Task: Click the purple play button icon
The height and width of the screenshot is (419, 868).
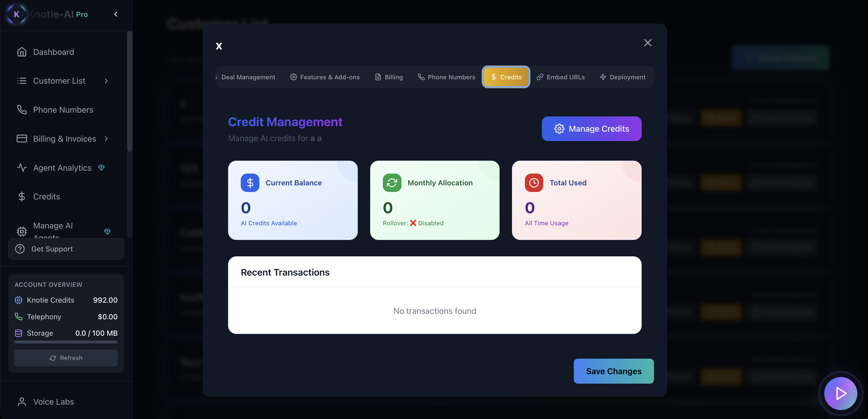Action: (840, 393)
